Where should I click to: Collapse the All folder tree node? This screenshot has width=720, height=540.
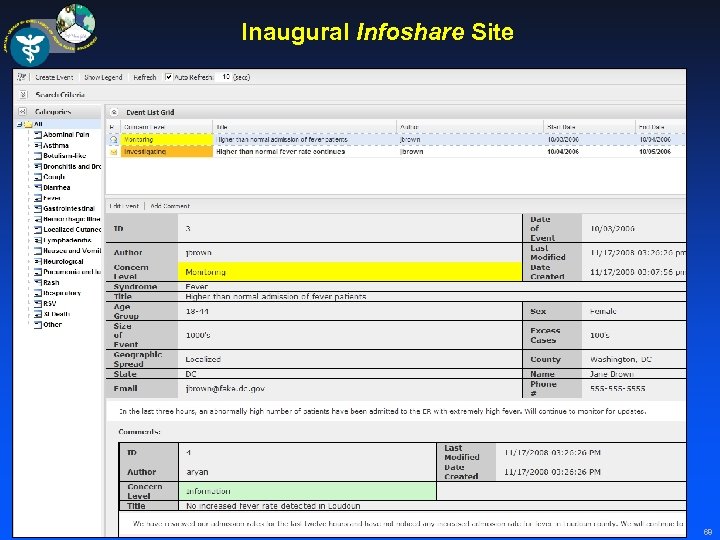tap(19, 124)
